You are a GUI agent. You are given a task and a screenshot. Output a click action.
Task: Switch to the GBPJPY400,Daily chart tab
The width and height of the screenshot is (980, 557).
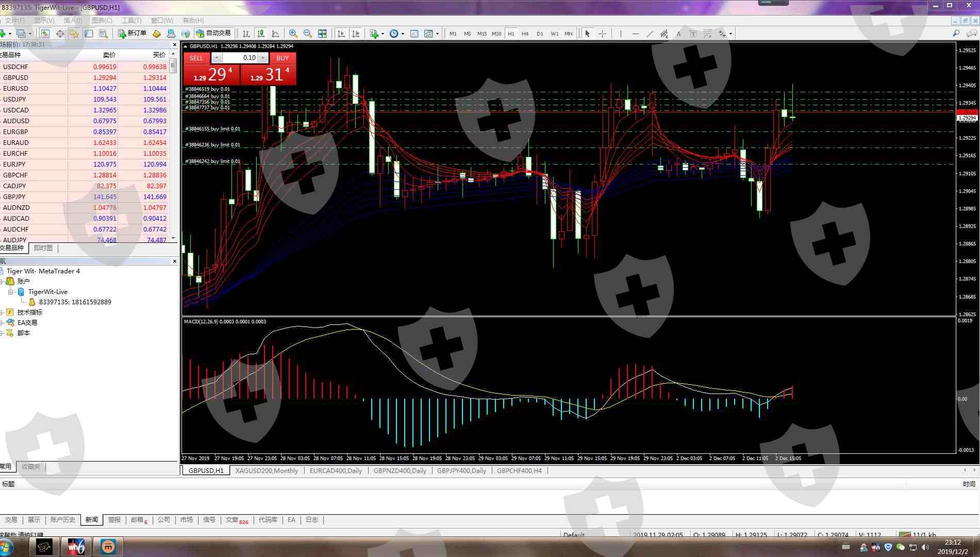click(x=461, y=470)
